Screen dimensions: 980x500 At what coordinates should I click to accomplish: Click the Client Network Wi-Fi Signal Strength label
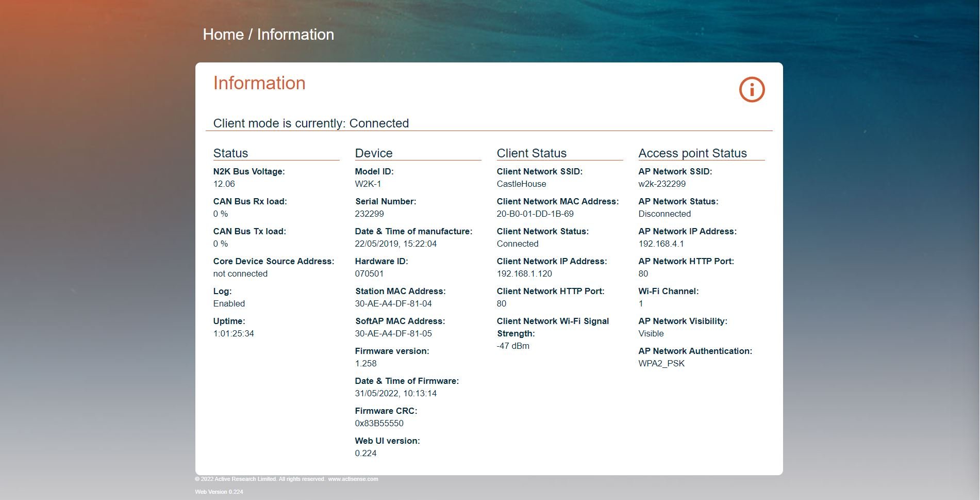(553, 327)
